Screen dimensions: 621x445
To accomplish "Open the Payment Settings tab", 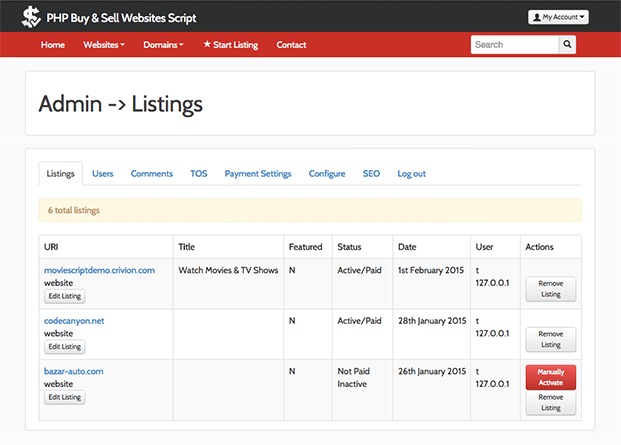I will coord(258,173).
